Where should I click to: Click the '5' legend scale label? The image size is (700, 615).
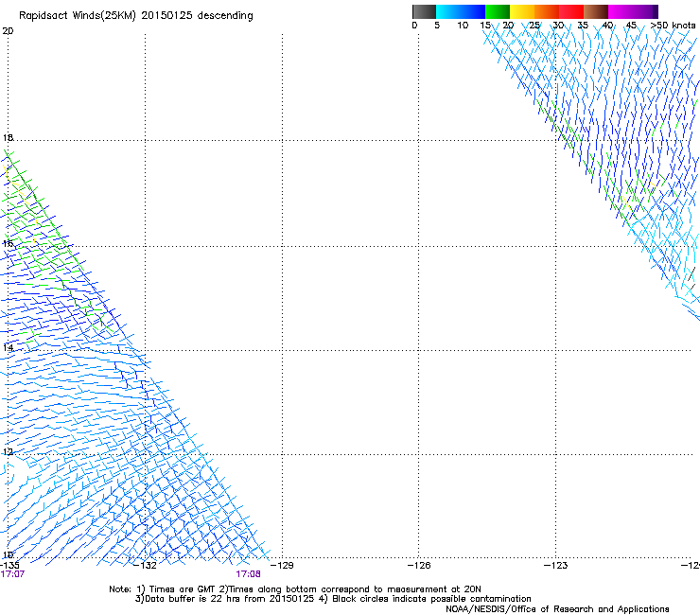point(437,26)
